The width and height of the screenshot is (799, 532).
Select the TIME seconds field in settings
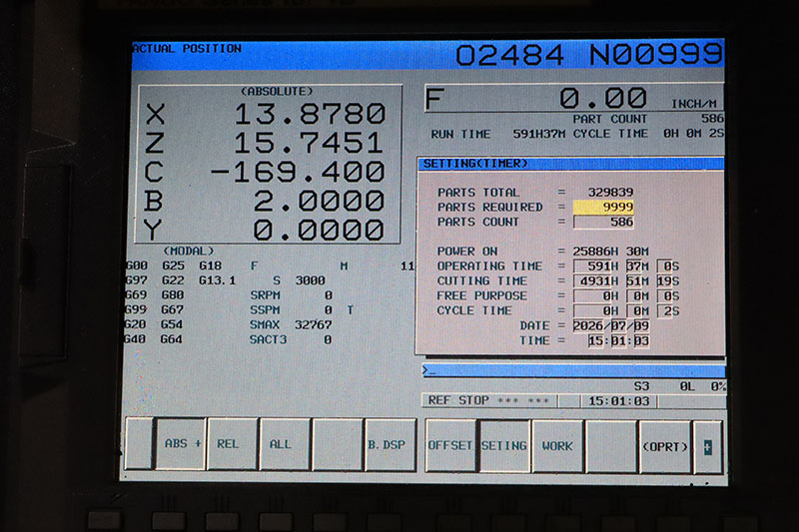click(x=641, y=340)
